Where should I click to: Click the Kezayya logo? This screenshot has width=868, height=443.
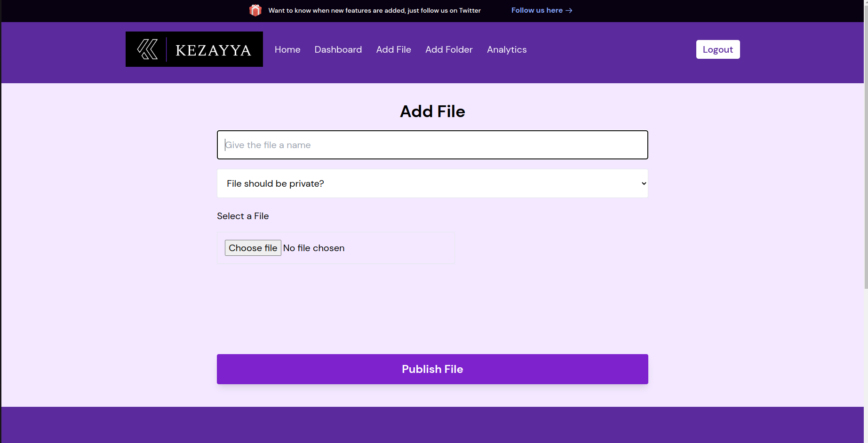pos(194,49)
